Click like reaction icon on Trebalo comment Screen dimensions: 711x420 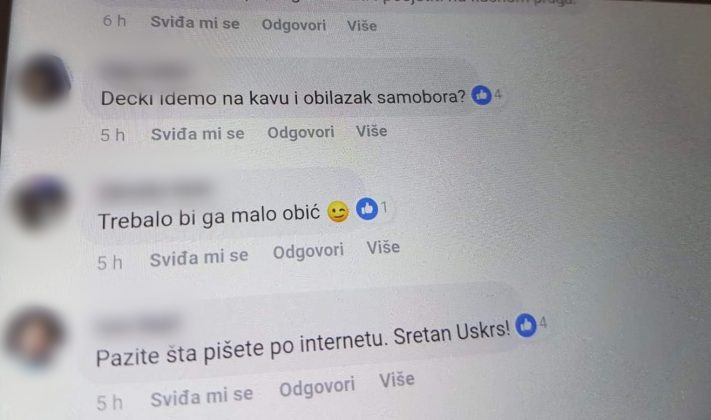pyautogui.click(x=367, y=209)
